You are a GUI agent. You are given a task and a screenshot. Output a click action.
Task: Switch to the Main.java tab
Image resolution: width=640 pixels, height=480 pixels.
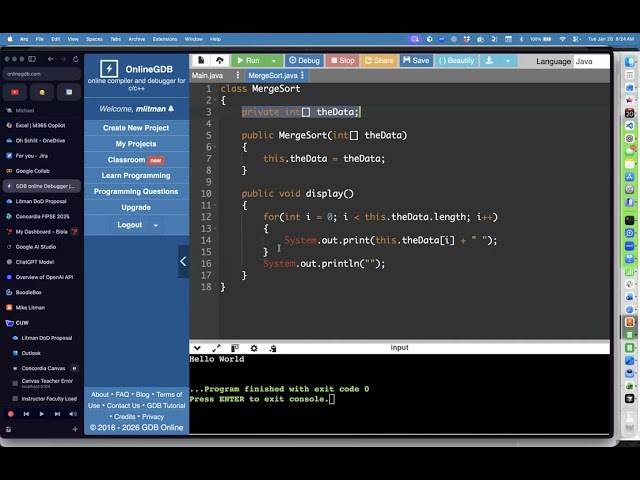coord(207,76)
